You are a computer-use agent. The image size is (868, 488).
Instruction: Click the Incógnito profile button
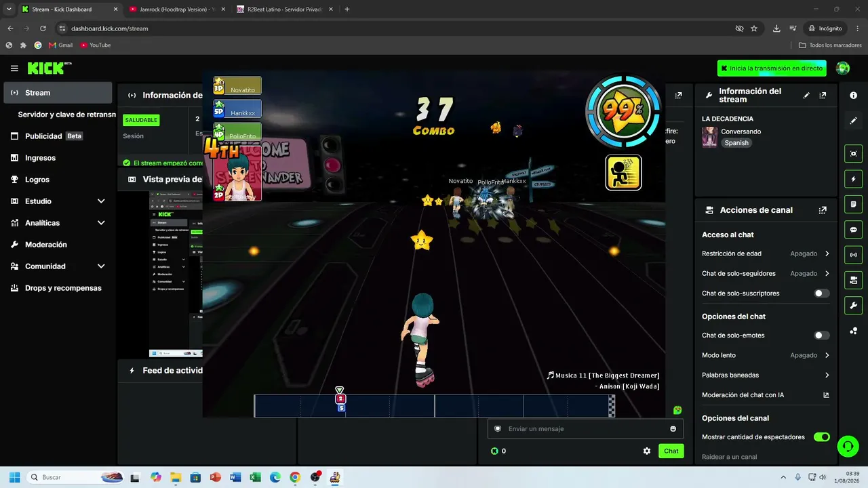pyautogui.click(x=825, y=28)
